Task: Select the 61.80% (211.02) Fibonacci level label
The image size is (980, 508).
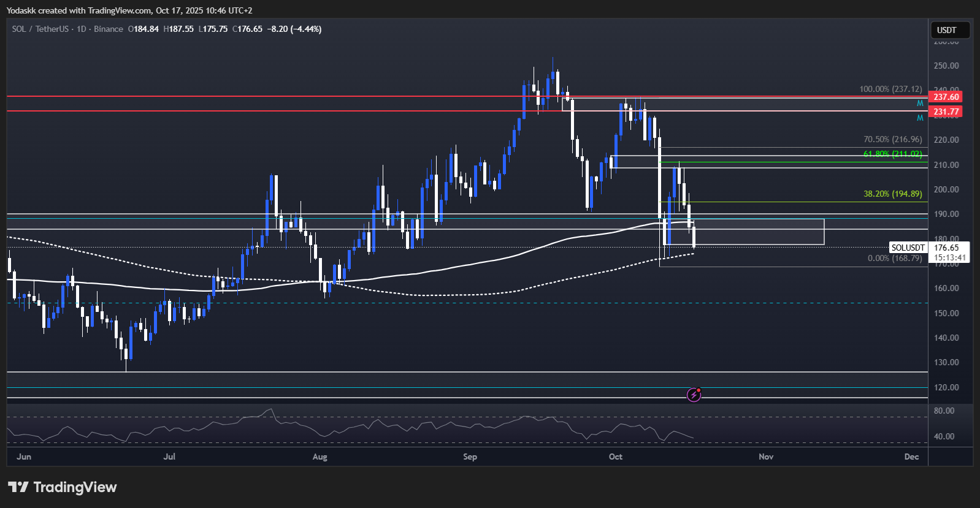Action: tap(892, 154)
